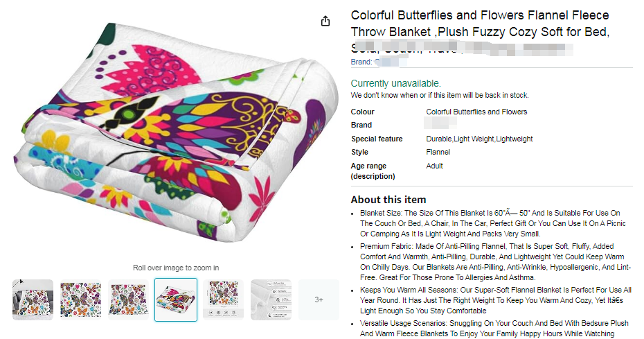Image resolution: width=644 pixels, height=339 pixels.
Task: Open the 3+ more images thumbnail
Action: coord(319,299)
